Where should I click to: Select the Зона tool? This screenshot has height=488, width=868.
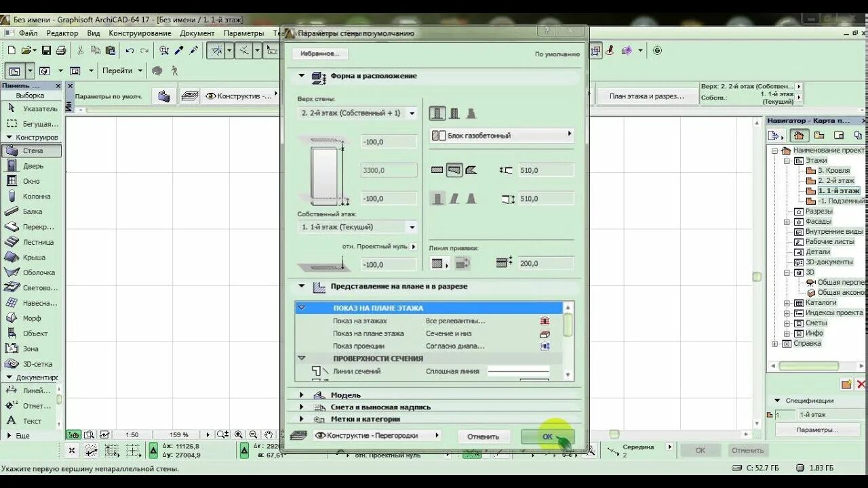31,348
